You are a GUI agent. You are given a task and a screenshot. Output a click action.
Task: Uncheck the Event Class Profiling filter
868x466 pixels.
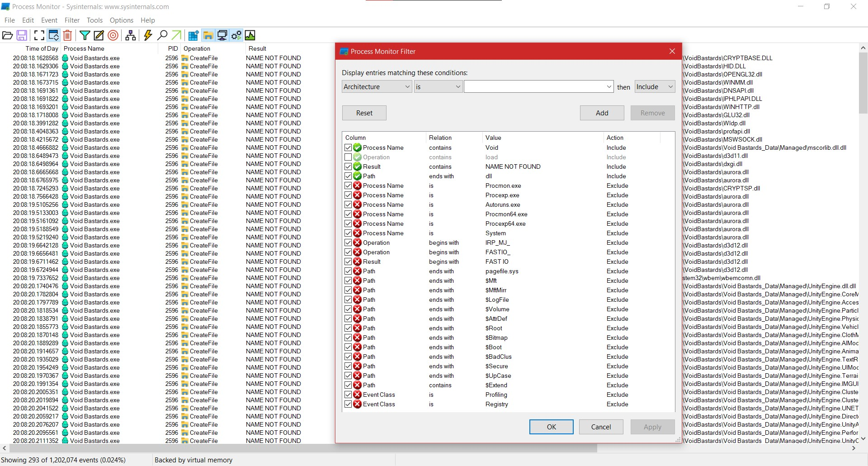tap(348, 395)
